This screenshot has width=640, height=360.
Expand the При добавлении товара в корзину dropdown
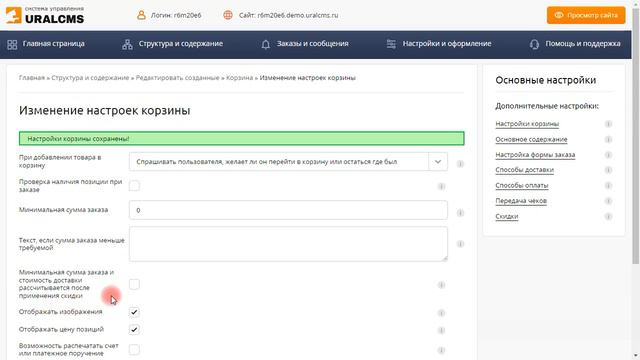pos(288,162)
